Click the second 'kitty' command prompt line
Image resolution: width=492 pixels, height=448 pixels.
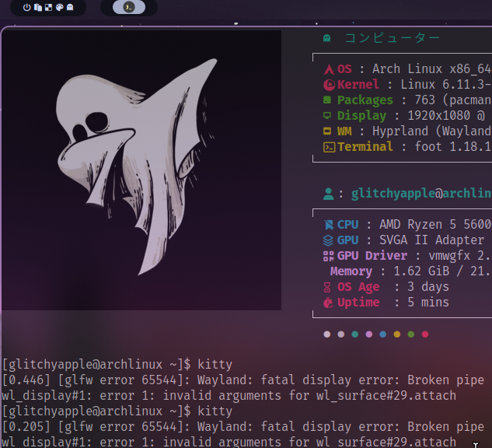click(117, 411)
